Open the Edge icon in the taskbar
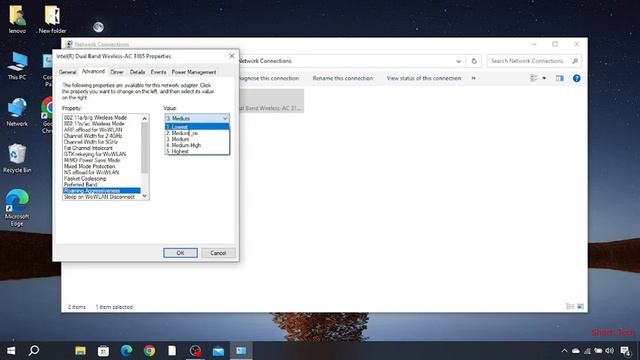This screenshot has height=360, width=640. [127, 351]
